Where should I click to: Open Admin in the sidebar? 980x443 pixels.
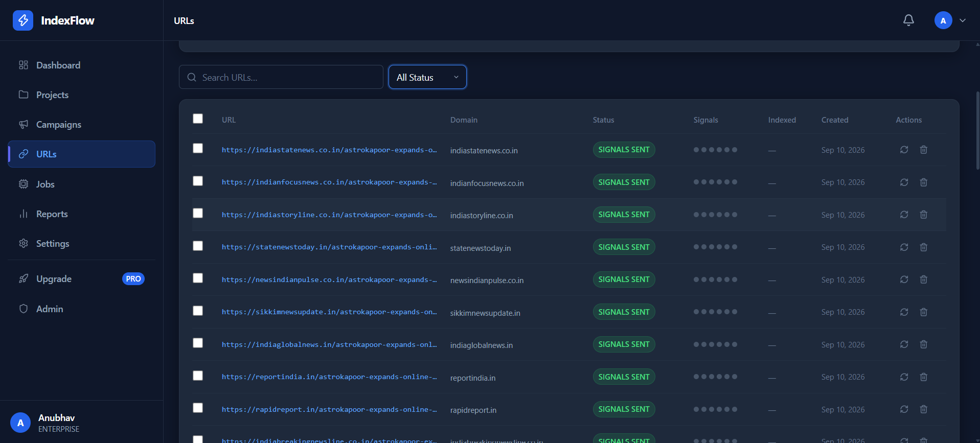point(82,309)
